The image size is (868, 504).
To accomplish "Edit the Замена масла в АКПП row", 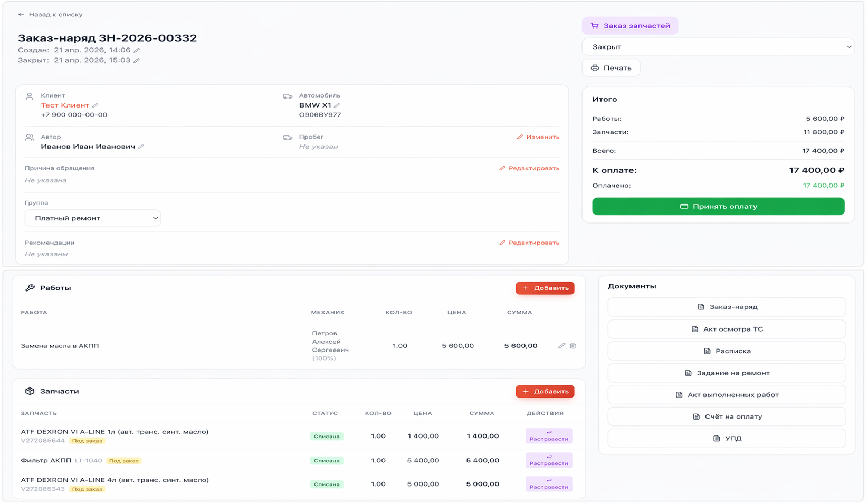I will tap(561, 346).
